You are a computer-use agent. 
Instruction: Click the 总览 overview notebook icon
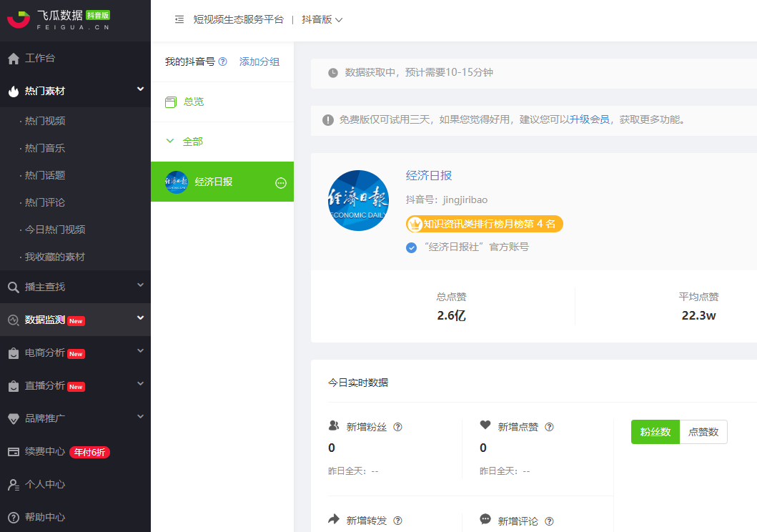click(x=170, y=102)
